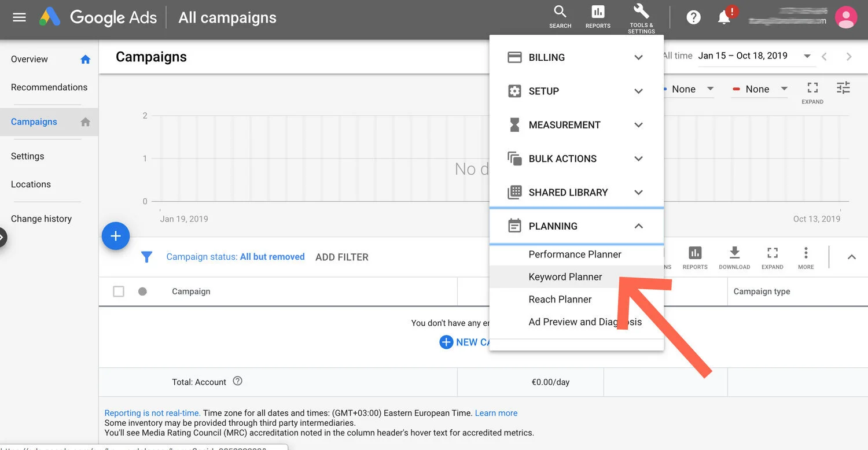The width and height of the screenshot is (868, 450).
Task: Open the chart adjust sliders icon
Action: pos(843,88)
